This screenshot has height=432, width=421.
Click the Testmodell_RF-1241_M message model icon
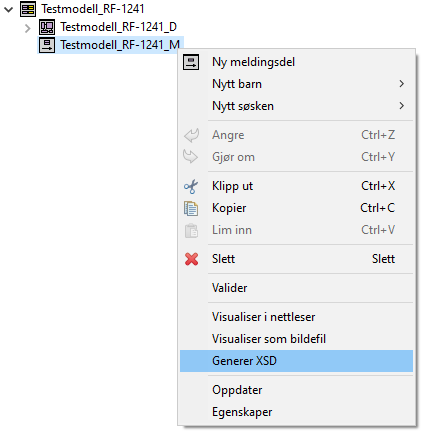tap(47, 45)
